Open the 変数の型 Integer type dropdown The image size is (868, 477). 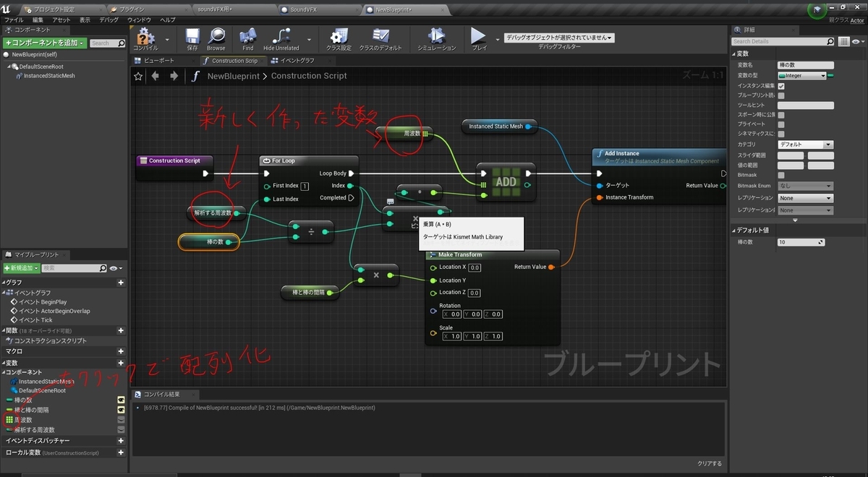pos(801,75)
